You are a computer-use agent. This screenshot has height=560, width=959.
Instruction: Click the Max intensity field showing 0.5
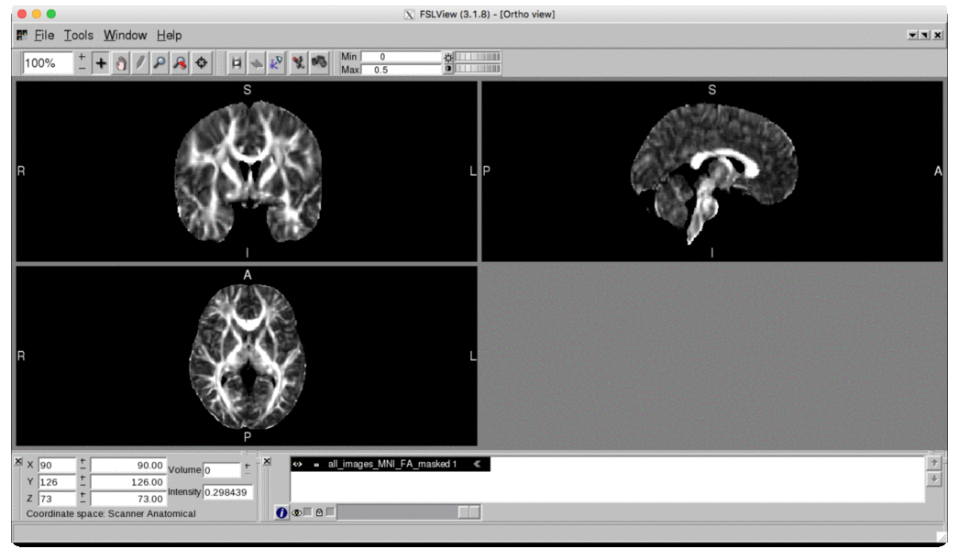401,70
